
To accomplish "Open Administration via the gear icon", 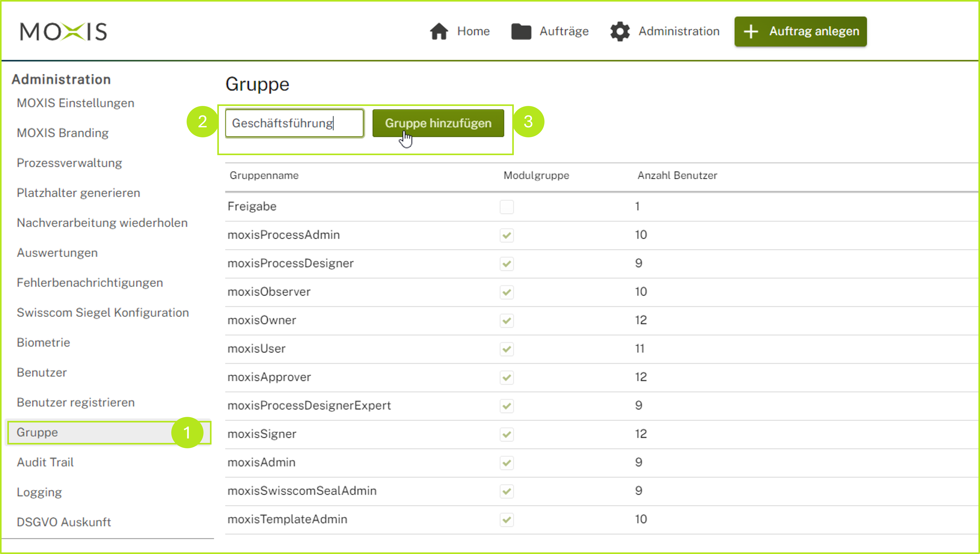I will pyautogui.click(x=620, y=31).
